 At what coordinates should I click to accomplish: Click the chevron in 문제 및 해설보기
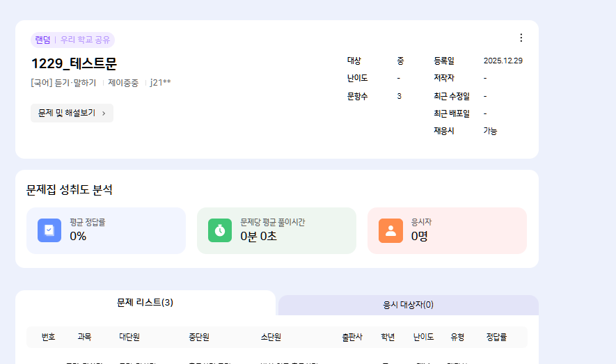104,113
